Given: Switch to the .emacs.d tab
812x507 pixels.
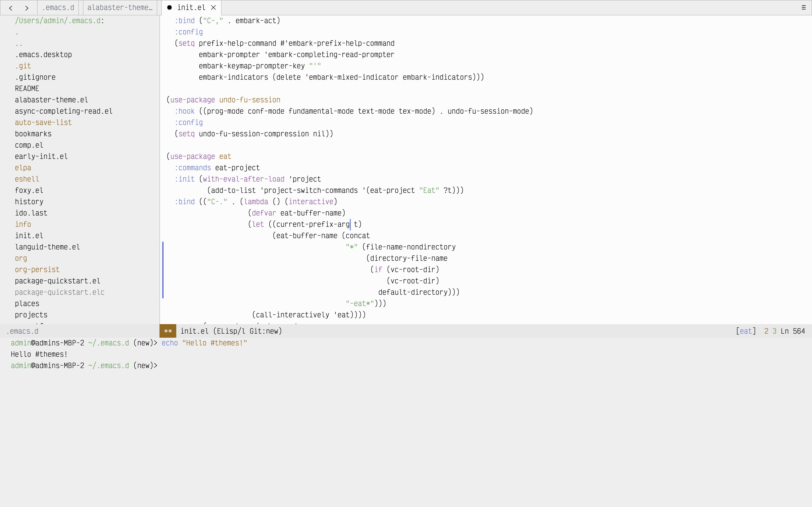Looking at the screenshot, I should coord(58,7).
